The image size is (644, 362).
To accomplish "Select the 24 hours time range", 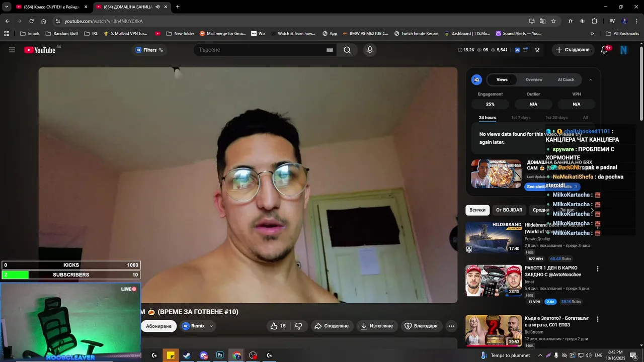I will (x=488, y=118).
